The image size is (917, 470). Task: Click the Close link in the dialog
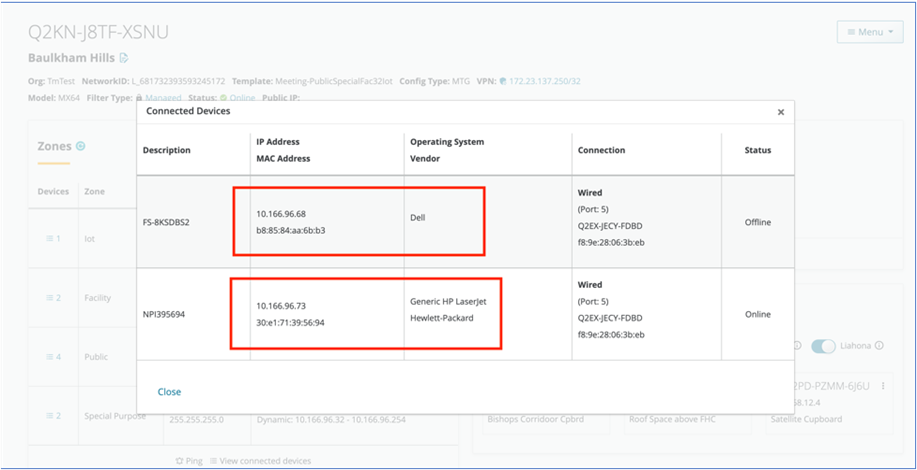pos(169,392)
